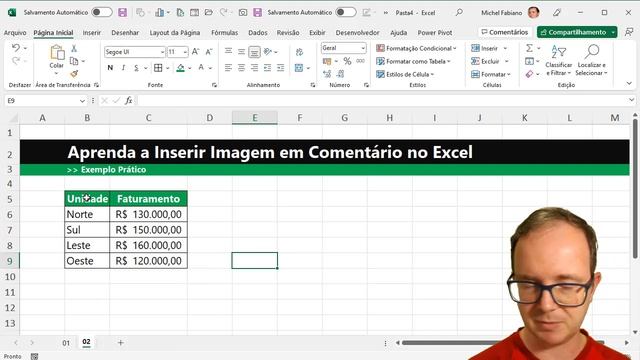Screen dimensions: 640x360
Task: Toggle first Salvamento Automático switch
Action: [102, 12]
